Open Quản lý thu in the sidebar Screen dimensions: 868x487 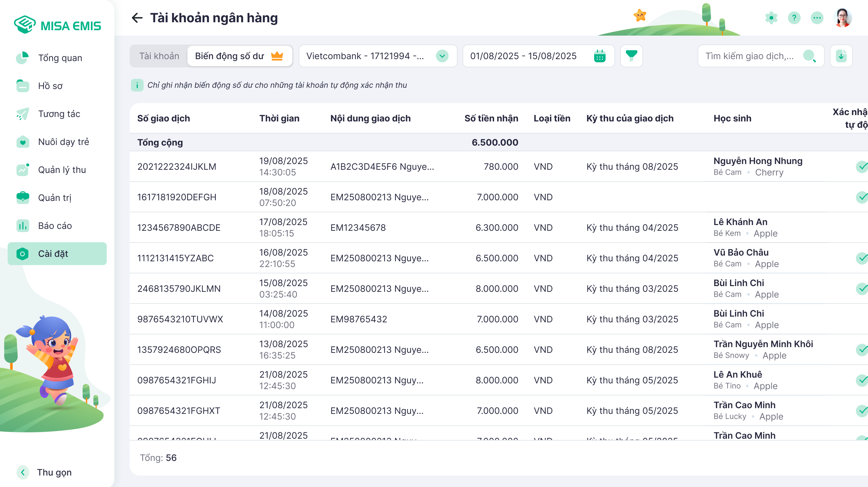pos(62,169)
